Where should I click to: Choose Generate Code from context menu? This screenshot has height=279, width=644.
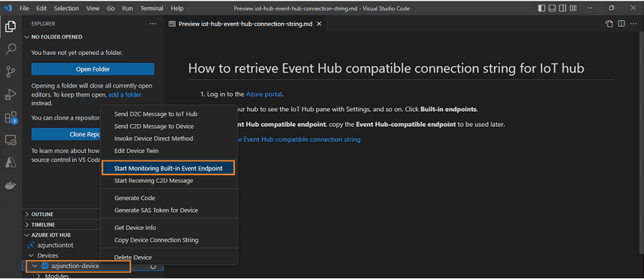point(169,198)
